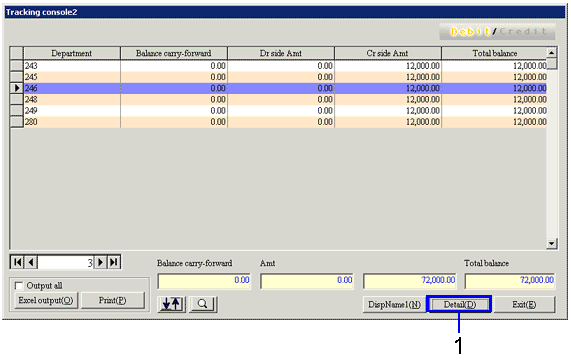Click the Balance carry-forward column header
Image resolution: width=571 pixels, height=363 pixels.
(x=174, y=53)
